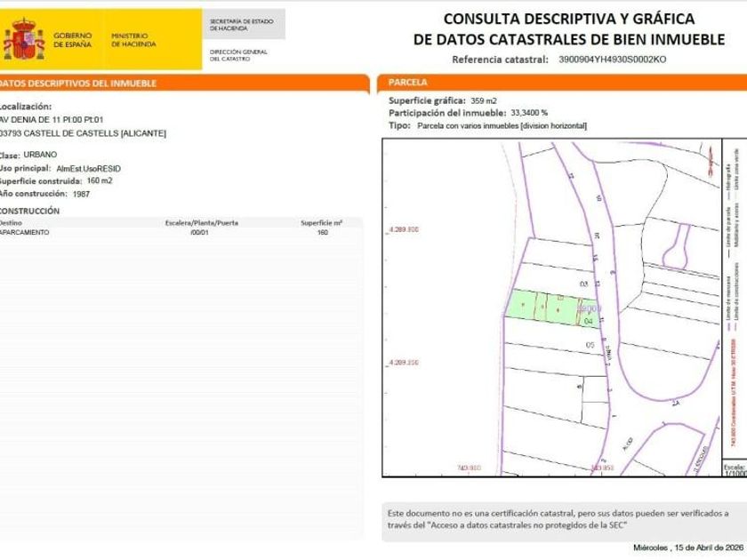Click the 'Localización:' label
The width and height of the screenshot is (747, 560).
(x=26, y=107)
